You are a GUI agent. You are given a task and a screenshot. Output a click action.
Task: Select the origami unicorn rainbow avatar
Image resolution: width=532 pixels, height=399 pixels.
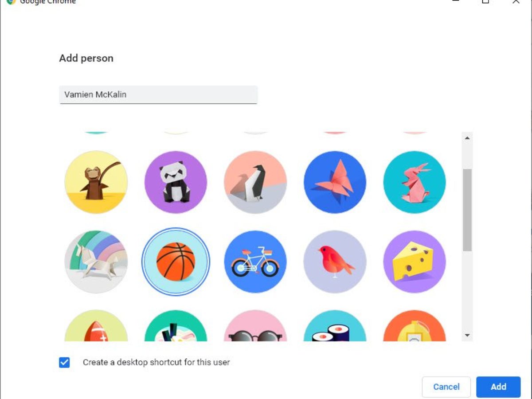pos(96,262)
